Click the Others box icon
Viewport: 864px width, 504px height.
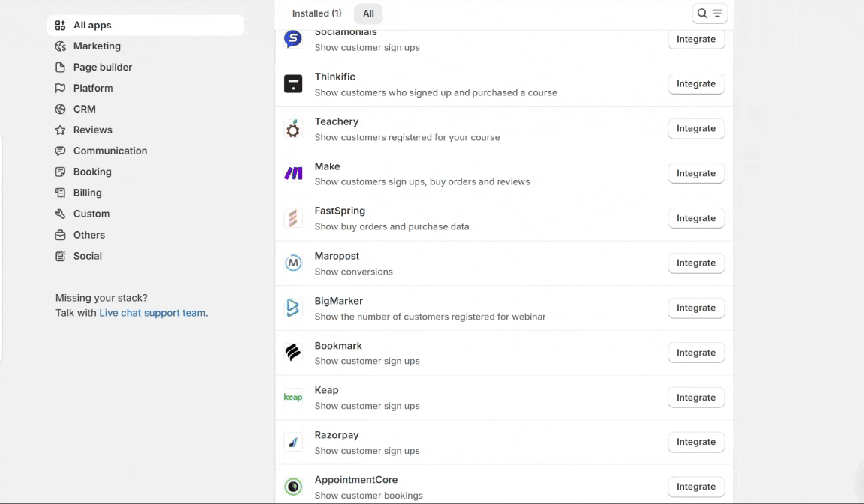(x=60, y=235)
